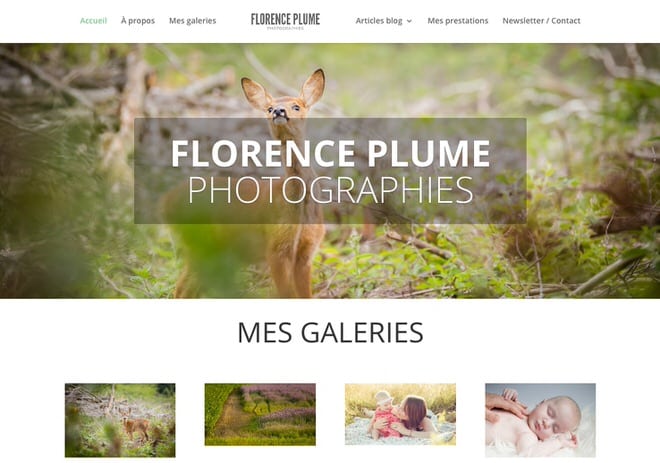Click the Florence Plume Photographies hero banner

pyautogui.click(x=330, y=171)
